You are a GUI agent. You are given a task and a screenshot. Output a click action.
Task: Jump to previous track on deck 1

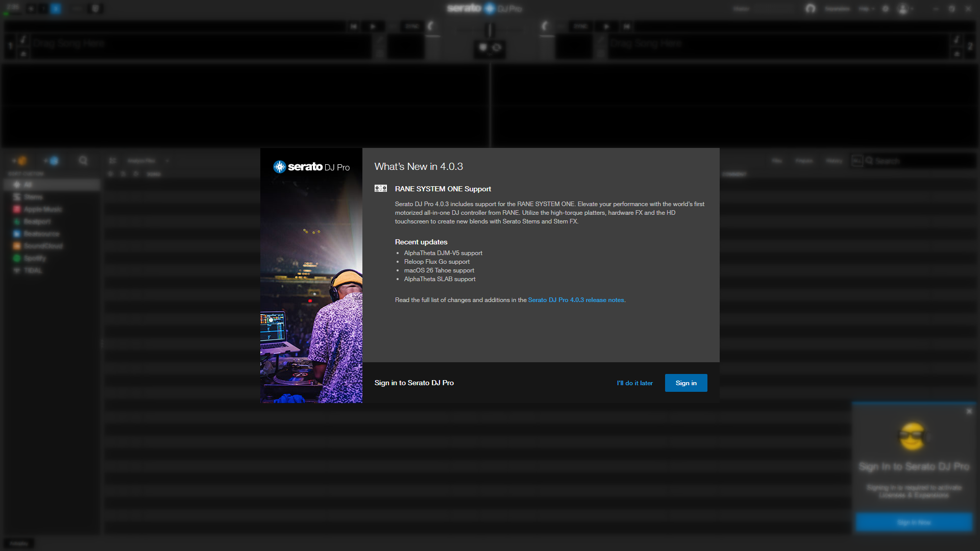tap(354, 26)
